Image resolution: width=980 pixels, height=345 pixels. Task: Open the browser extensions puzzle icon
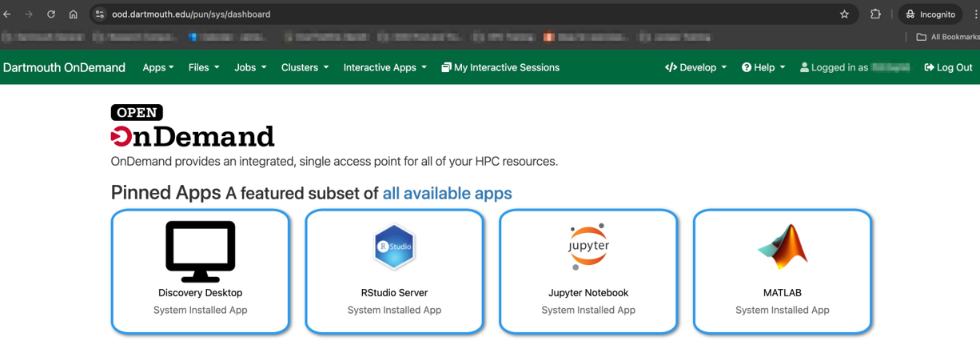coord(875,14)
